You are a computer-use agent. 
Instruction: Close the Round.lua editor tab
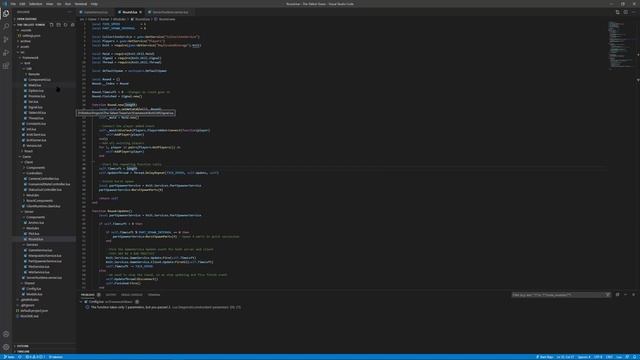[140, 12]
